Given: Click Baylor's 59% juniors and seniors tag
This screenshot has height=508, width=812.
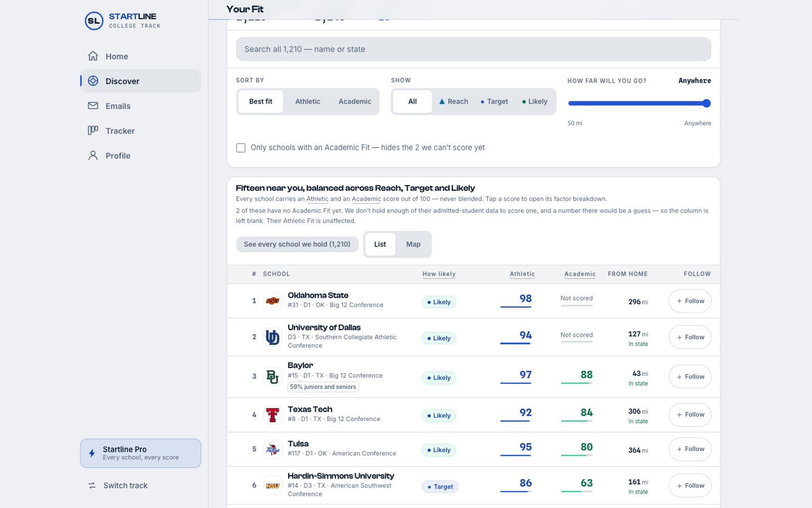Looking at the screenshot, I should pos(323,387).
